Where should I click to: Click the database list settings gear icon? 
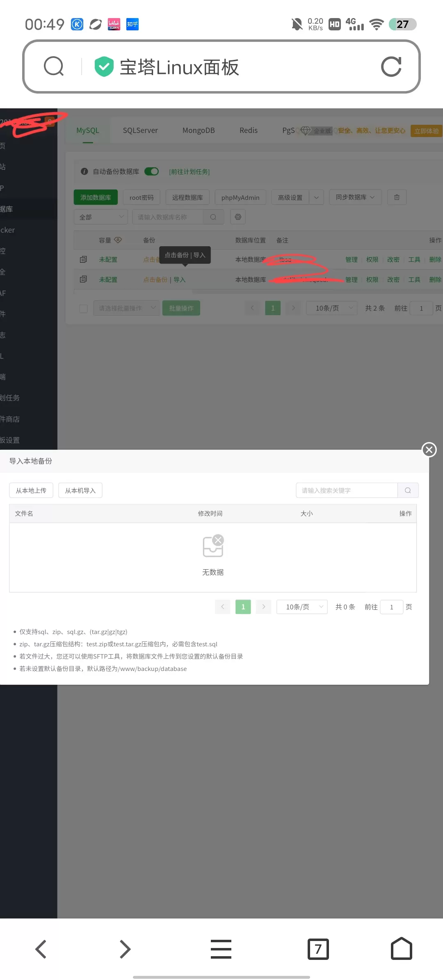(238, 217)
